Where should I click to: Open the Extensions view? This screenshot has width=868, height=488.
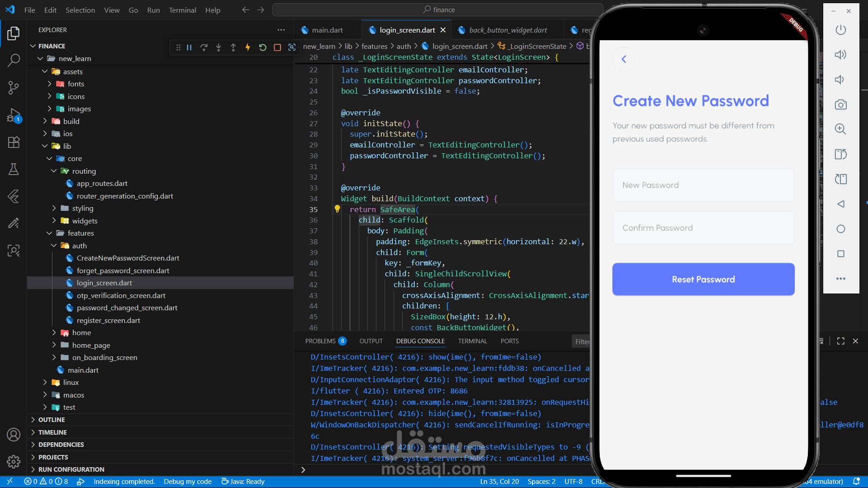[x=14, y=142]
